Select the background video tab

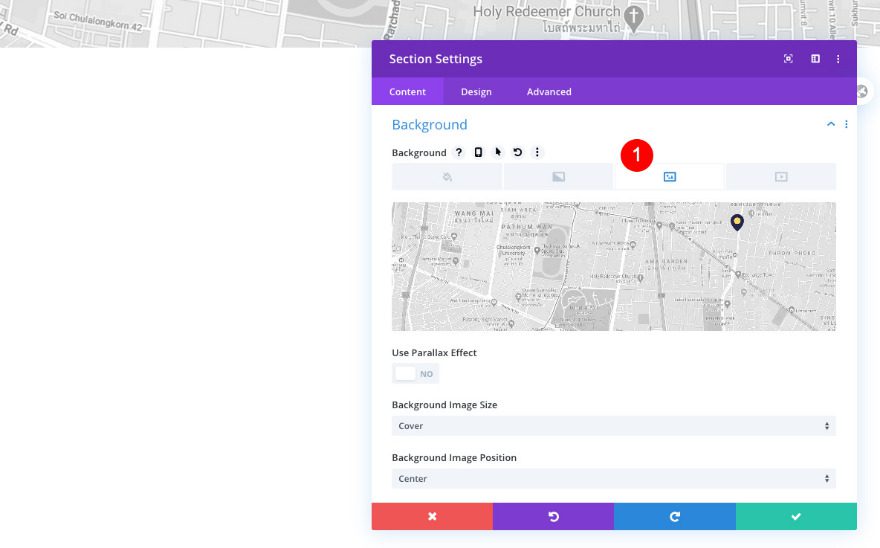pos(781,177)
